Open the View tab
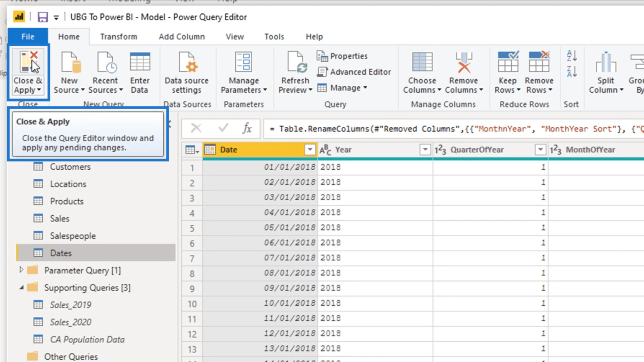 coord(235,36)
